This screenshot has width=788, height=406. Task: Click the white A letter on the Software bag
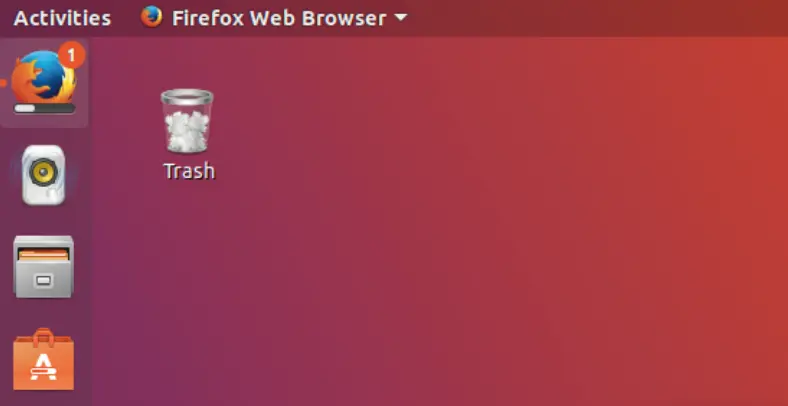[44, 367]
